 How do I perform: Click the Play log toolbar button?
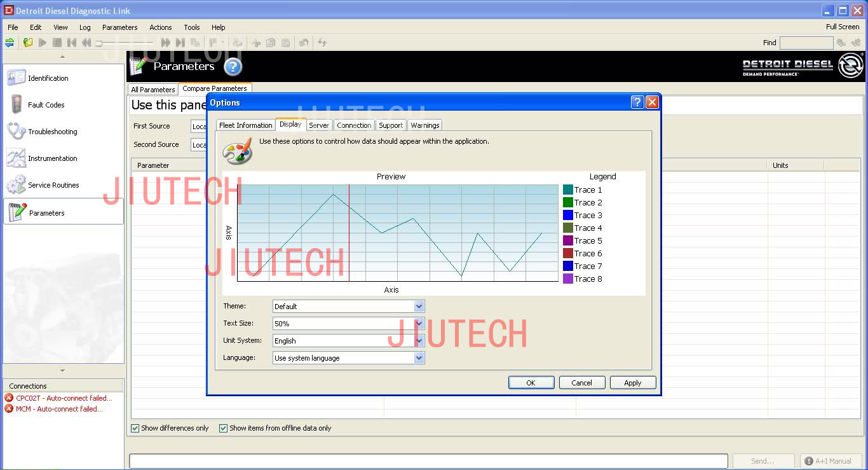point(43,43)
